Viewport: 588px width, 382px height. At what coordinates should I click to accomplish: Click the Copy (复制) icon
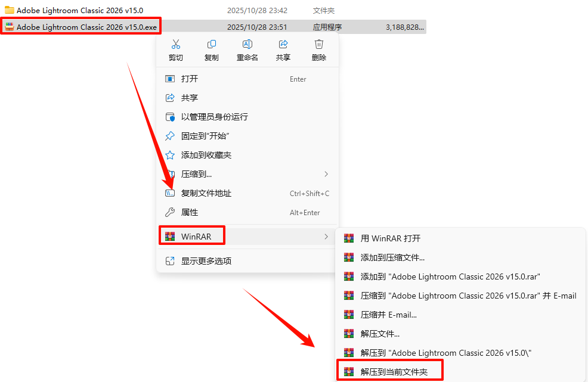[212, 44]
